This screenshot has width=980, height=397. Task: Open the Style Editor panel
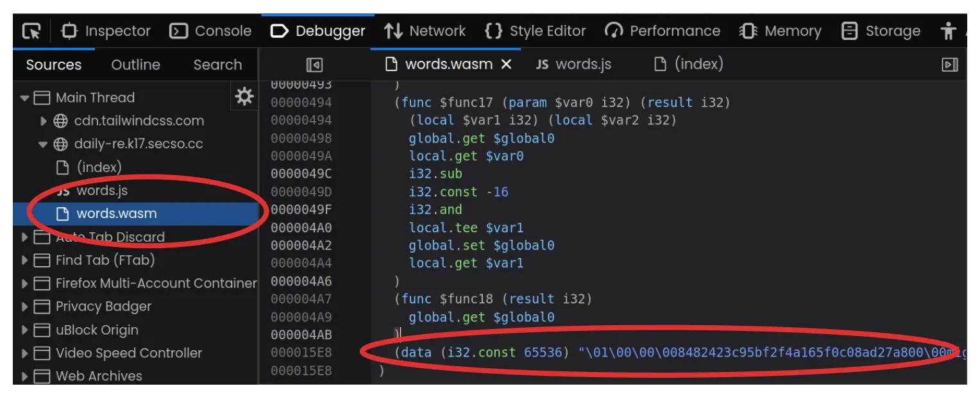point(535,31)
